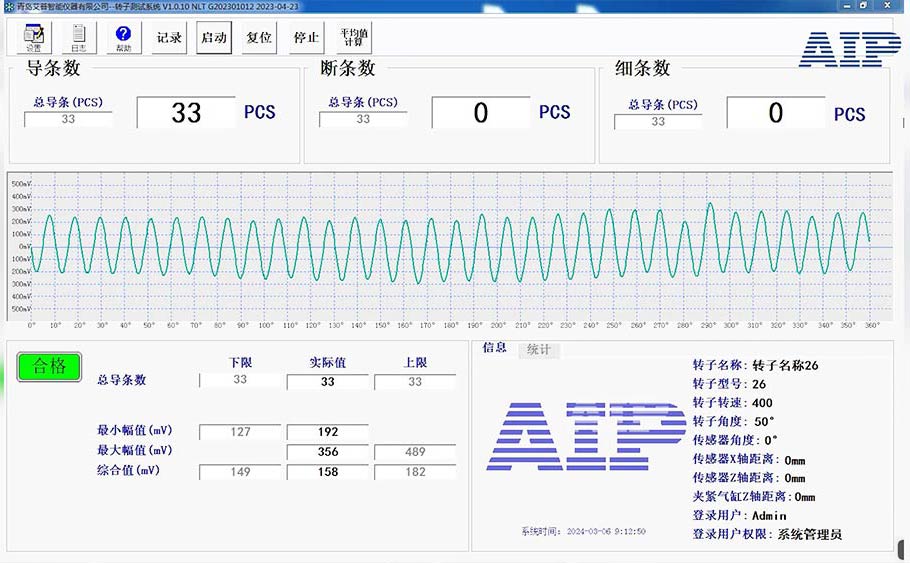The image size is (910, 563).
Task: Click the 停止 stop button
Action: [x=306, y=38]
